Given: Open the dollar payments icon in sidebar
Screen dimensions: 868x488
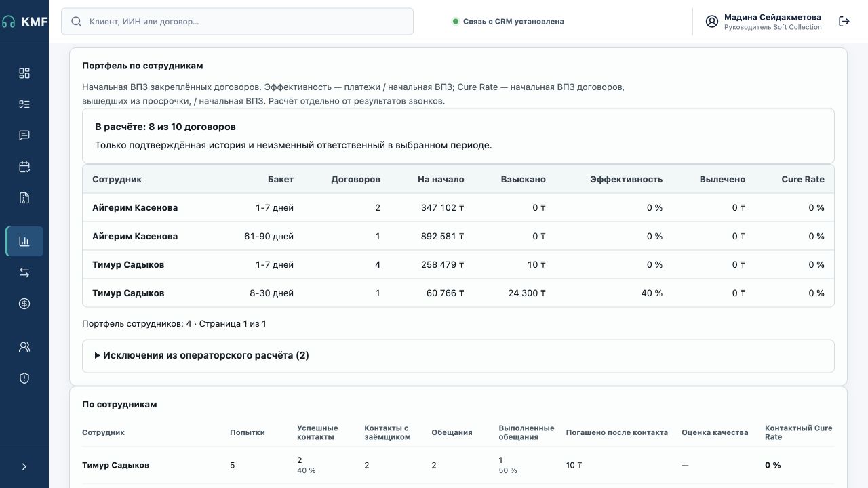Looking at the screenshot, I should (x=24, y=304).
